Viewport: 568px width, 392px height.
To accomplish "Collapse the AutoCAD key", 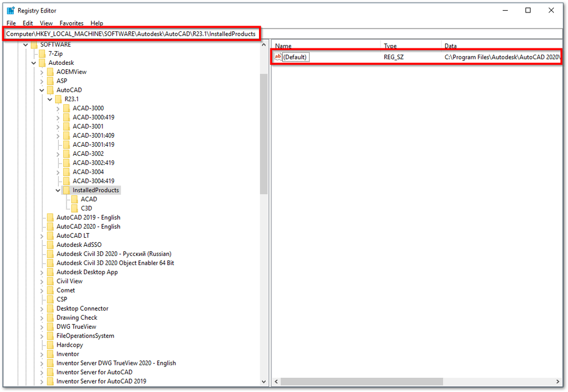I will click(42, 90).
